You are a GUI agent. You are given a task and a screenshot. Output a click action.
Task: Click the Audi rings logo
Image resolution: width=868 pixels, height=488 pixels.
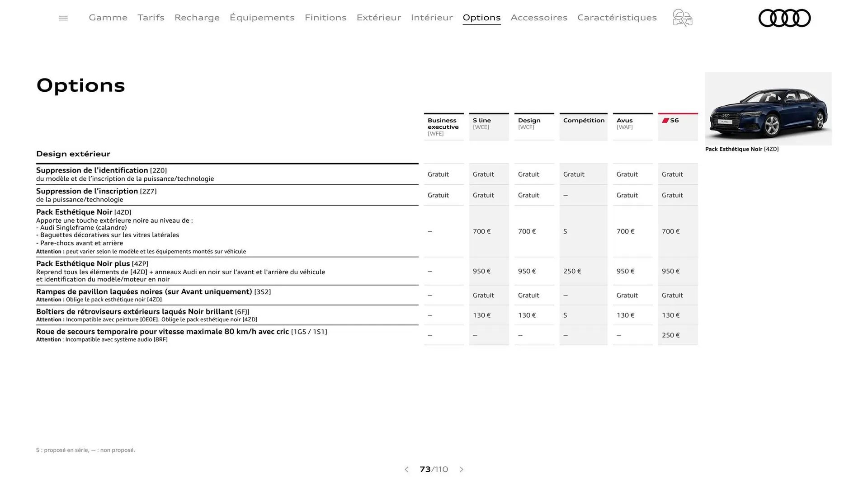784,18
